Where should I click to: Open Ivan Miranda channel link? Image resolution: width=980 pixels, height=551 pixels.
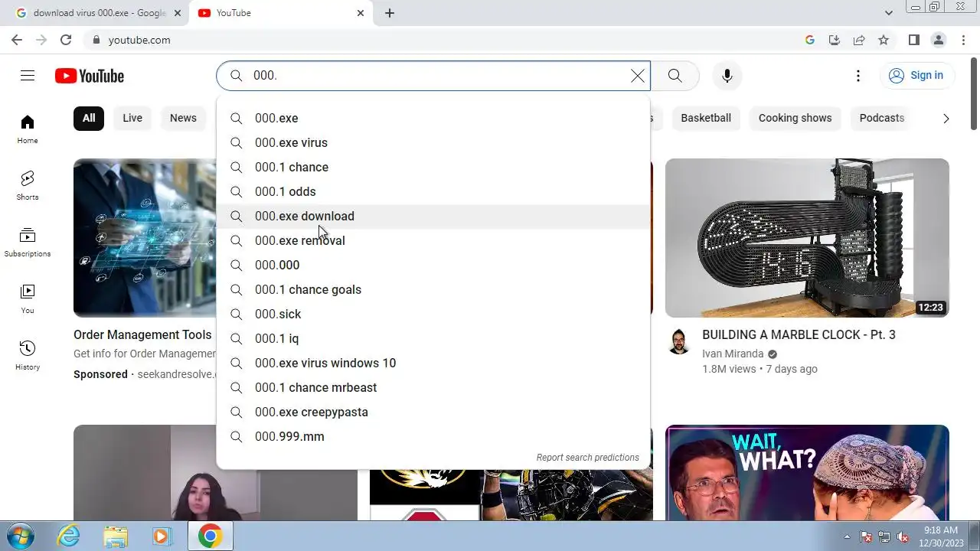pos(733,354)
